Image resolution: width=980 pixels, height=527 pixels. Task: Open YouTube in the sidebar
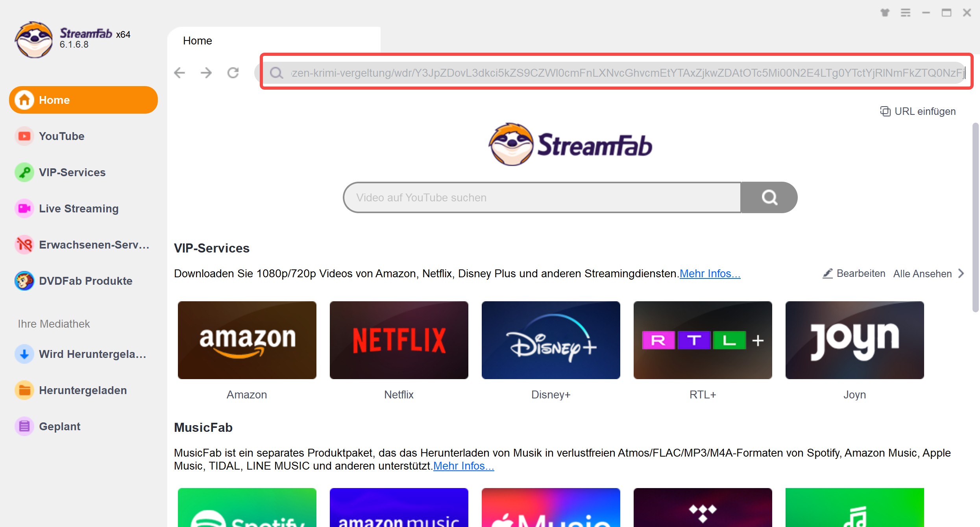(61, 136)
